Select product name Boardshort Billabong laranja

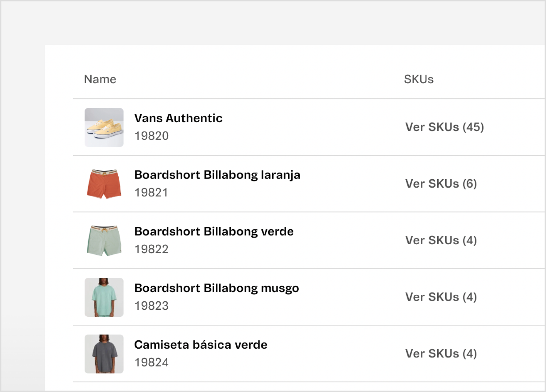point(217,175)
